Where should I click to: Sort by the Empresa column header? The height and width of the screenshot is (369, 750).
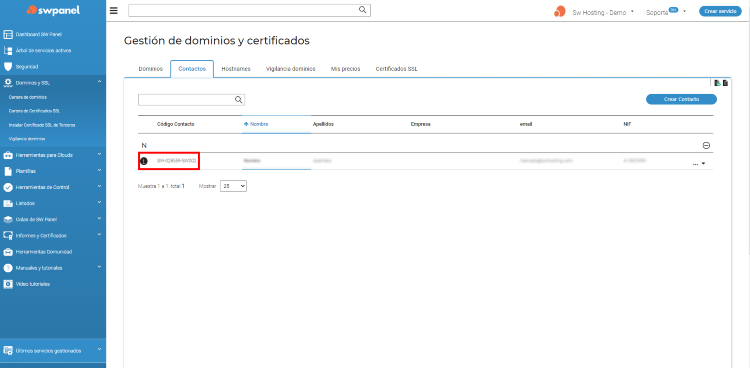[x=420, y=124]
